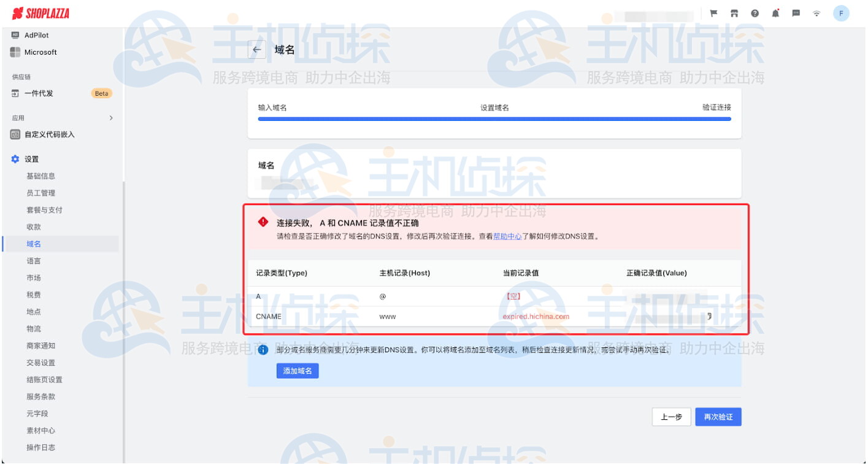
Task: Expand the 应用 section
Action: point(111,117)
